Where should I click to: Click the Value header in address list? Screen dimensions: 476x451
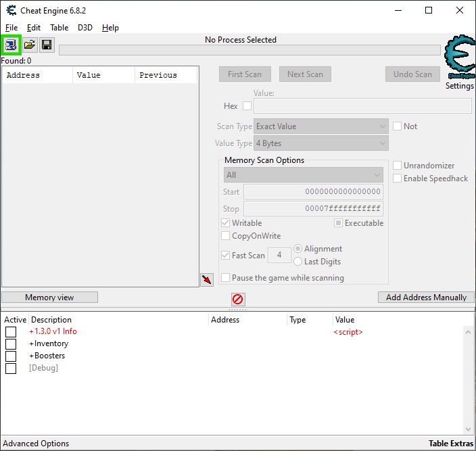tap(345, 320)
